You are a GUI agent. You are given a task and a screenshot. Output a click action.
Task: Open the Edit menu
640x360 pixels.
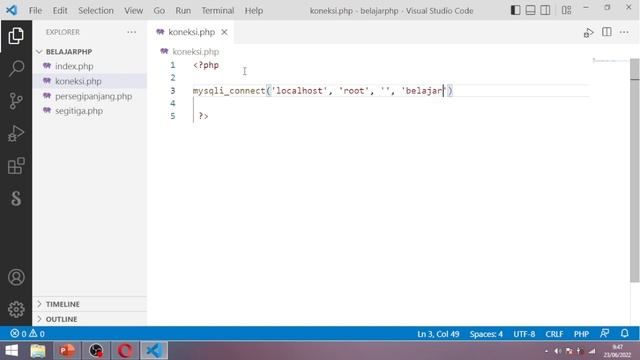click(60, 11)
